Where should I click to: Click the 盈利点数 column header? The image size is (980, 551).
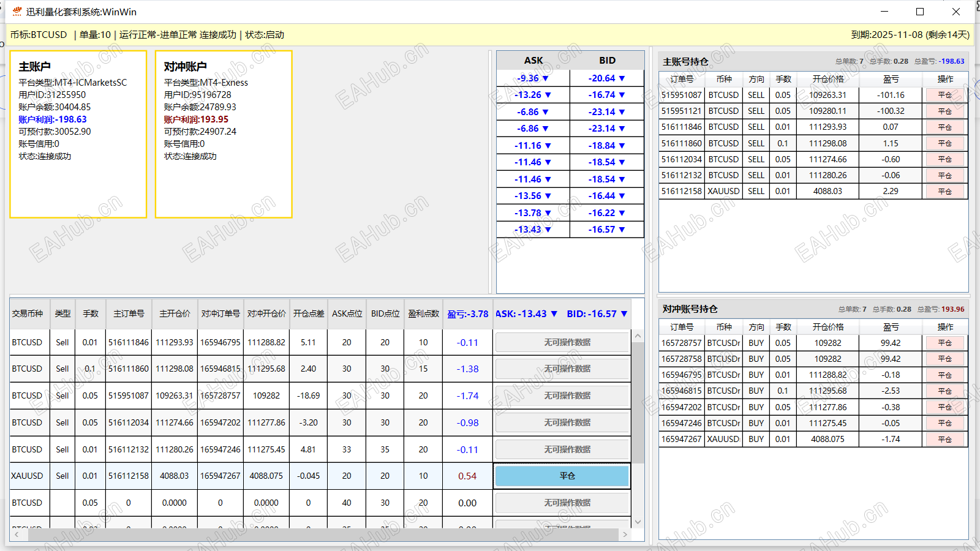[x=423, y=313]
